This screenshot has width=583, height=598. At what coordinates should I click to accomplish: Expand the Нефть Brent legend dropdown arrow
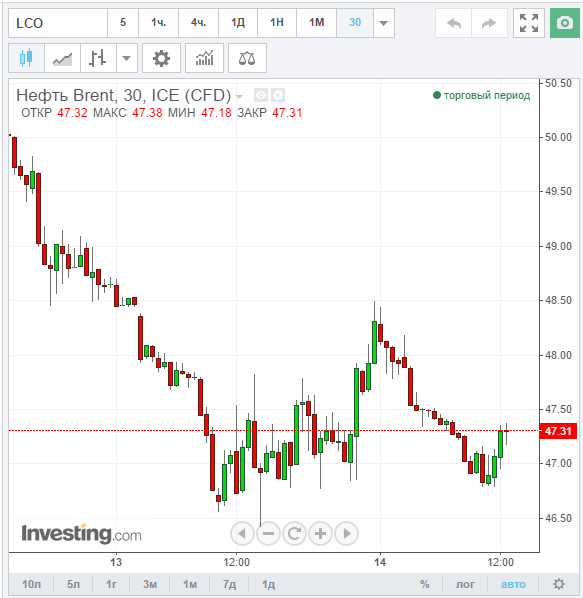tap(239, 96)
